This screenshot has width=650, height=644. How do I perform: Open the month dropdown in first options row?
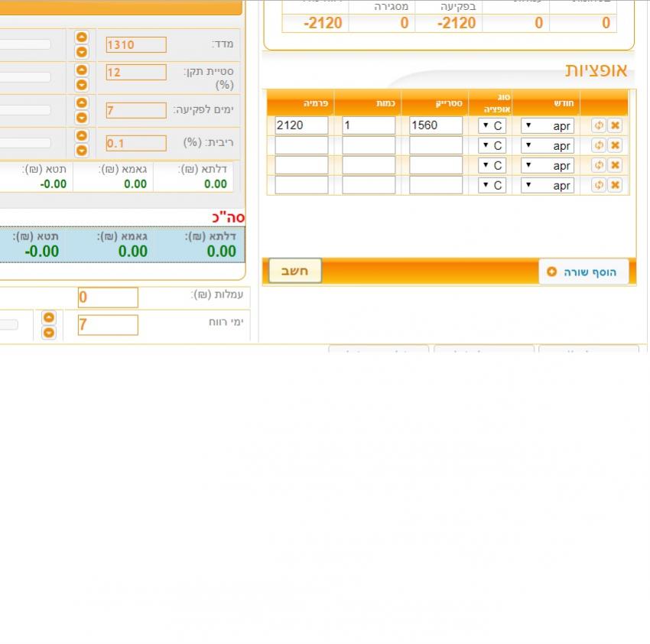[548, 125]
